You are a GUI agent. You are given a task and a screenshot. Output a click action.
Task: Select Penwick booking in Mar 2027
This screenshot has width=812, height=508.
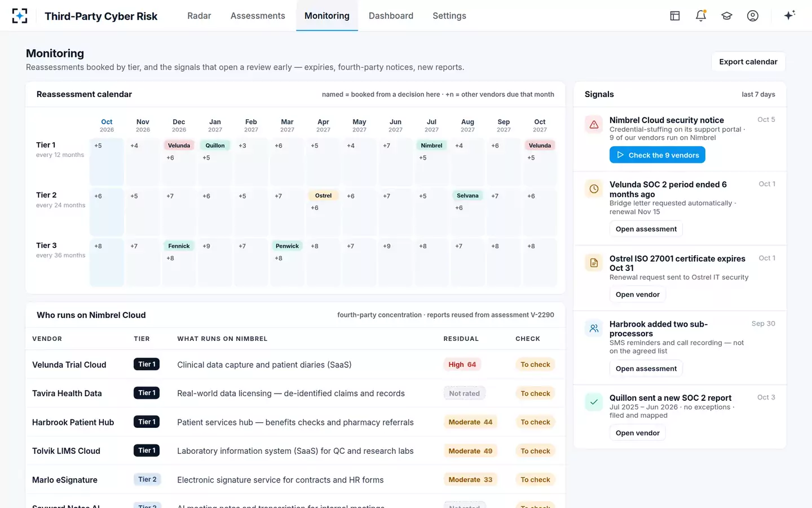(x=287, y=246)
